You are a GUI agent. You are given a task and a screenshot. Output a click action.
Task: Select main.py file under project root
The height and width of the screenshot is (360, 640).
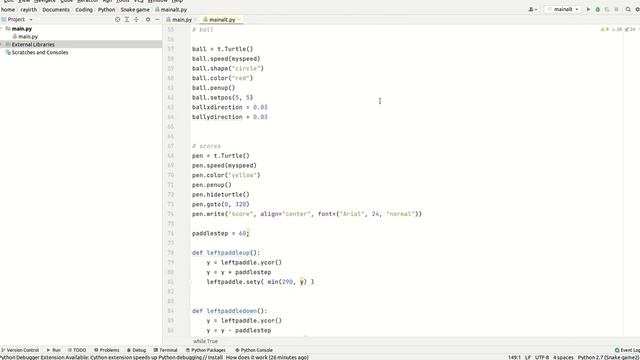(x=28, y=36)
